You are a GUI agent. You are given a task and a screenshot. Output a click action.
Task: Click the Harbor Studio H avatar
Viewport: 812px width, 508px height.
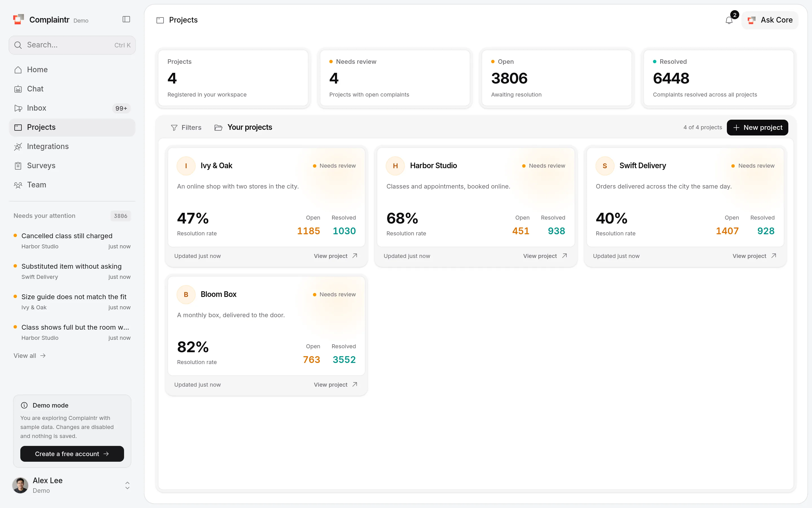(x=395, y=166)
